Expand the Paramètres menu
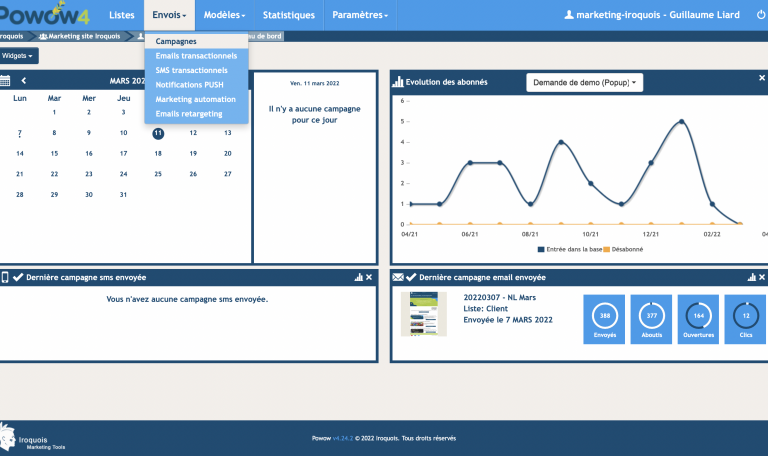The width and height of the screenshot is (768, 456). 359,15
